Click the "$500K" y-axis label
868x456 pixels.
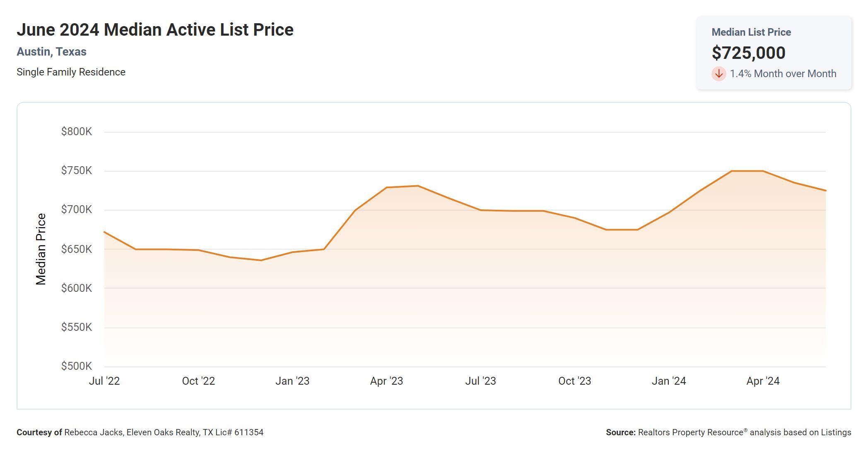tap(77, 366)
